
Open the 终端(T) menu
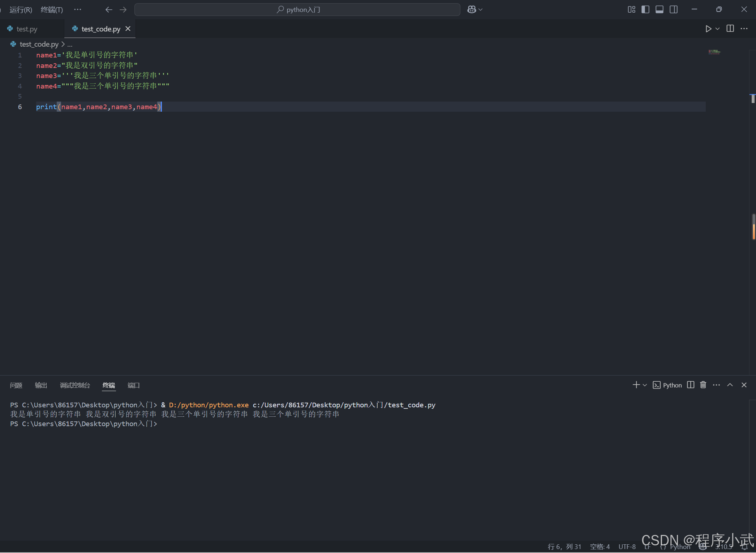[52, 10]
